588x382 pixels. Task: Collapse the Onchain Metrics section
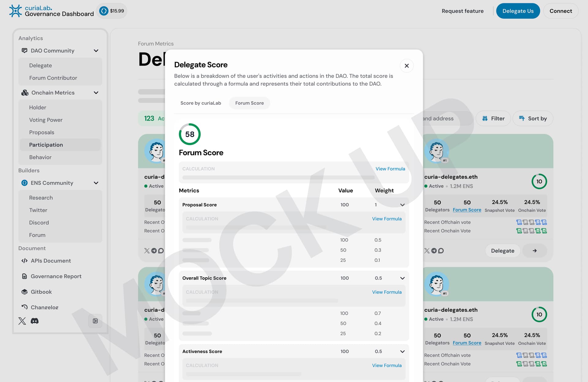(x=96, y=93)
